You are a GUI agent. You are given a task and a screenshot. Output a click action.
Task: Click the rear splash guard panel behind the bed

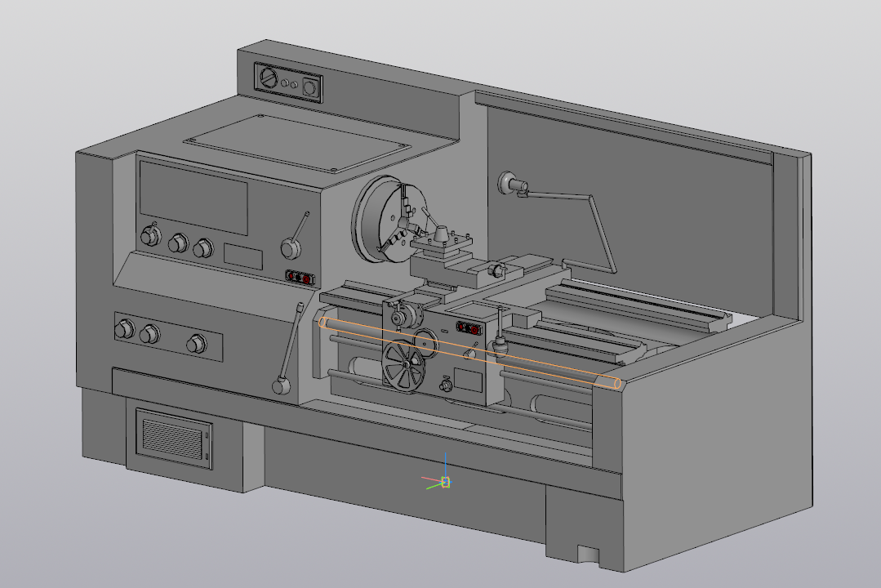[653, 204]
